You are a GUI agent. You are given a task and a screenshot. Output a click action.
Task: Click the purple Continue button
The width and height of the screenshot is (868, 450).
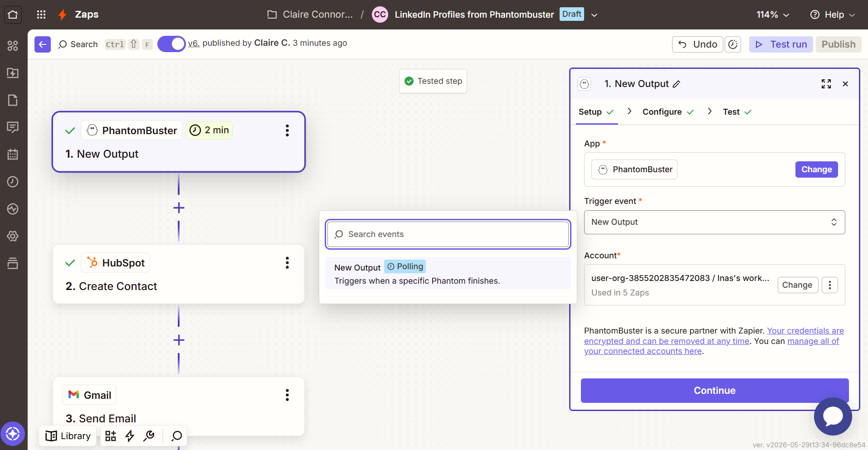714,391
